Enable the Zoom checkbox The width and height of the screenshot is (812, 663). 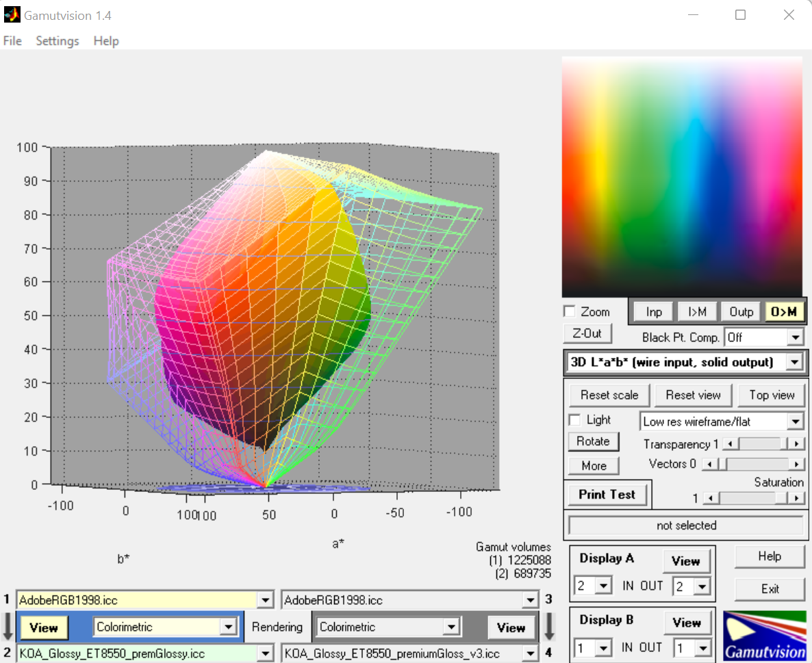[x=570, y=312]
